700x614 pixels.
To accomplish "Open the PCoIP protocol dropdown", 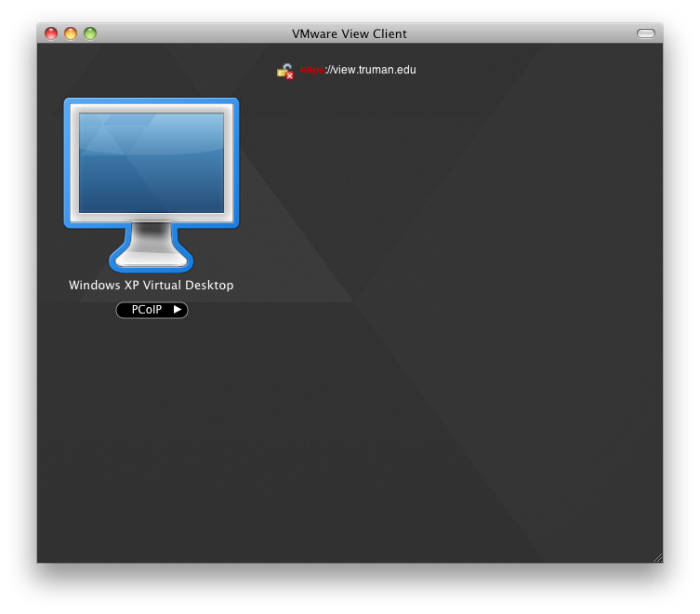I will [152, 310].
